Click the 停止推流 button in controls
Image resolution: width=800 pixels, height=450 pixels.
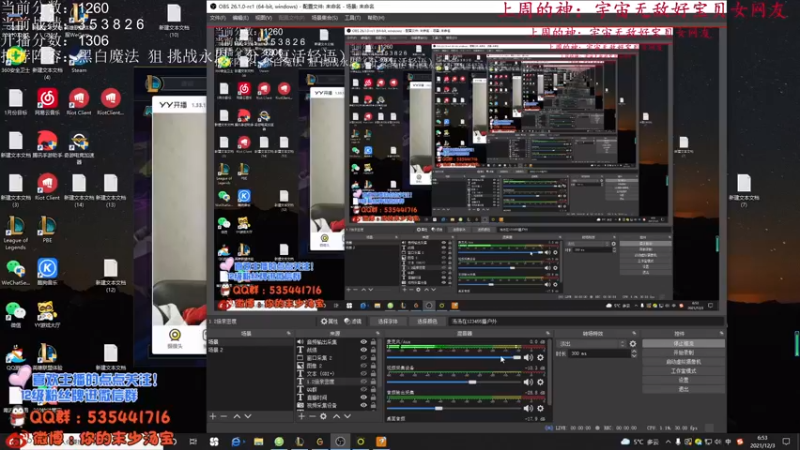[x=683, y=344]
